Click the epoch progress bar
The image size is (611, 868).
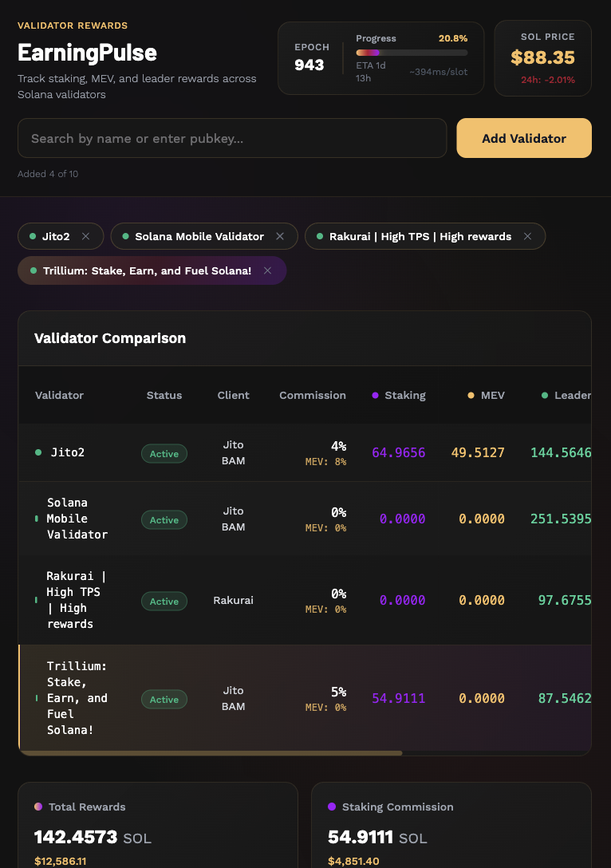point(412,52)
